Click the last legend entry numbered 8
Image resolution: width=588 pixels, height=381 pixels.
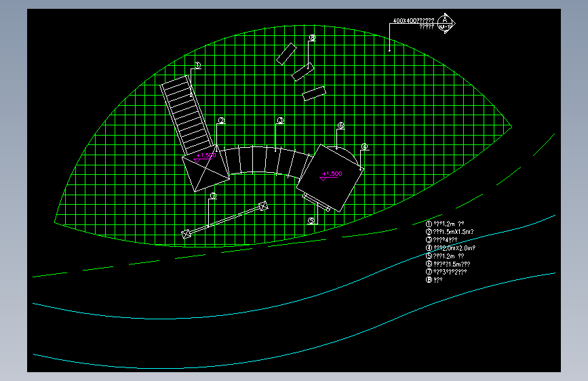tap(434, 280)
